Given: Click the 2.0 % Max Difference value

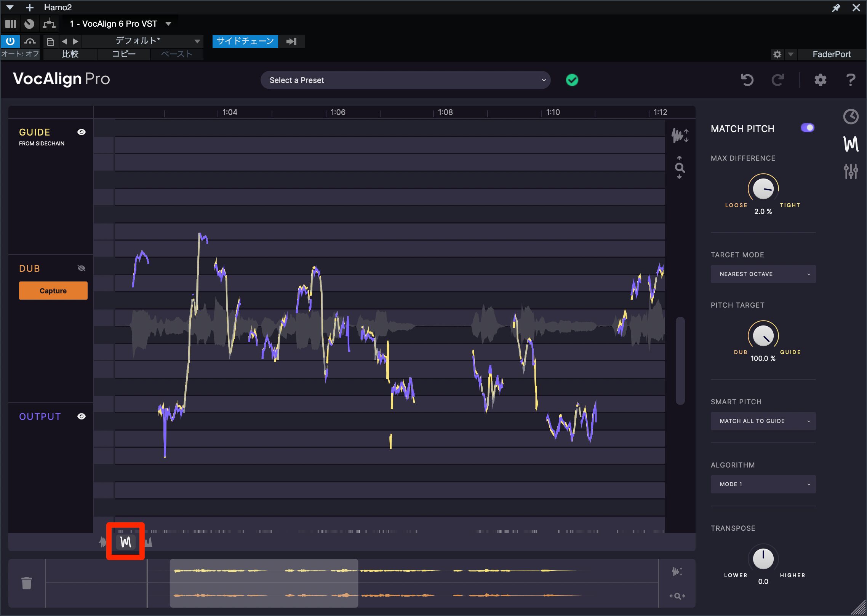Looking at the screenshot, I should pos(763,212).
